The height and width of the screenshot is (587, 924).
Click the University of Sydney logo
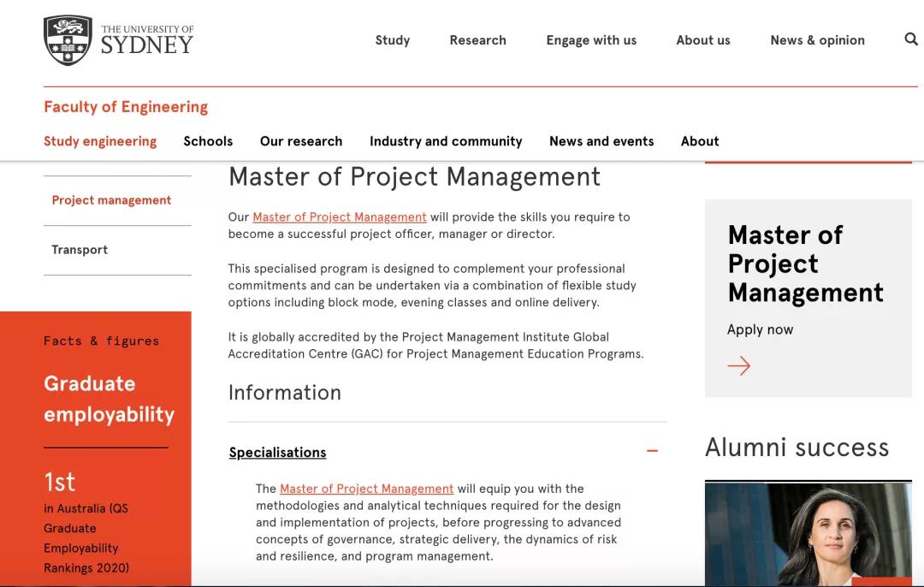point(119,40)
